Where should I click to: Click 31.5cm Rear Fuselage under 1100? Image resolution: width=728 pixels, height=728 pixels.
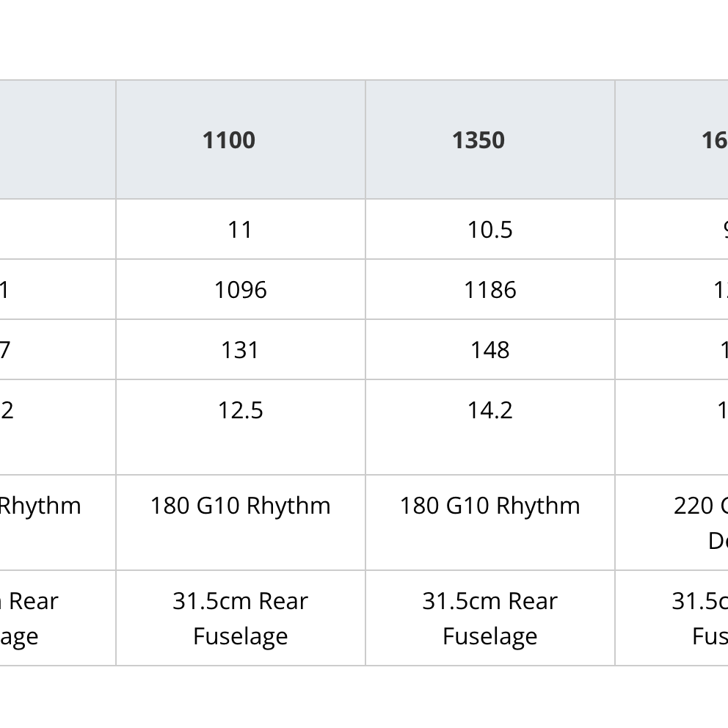pyautogui.click(x=240, y=618)
